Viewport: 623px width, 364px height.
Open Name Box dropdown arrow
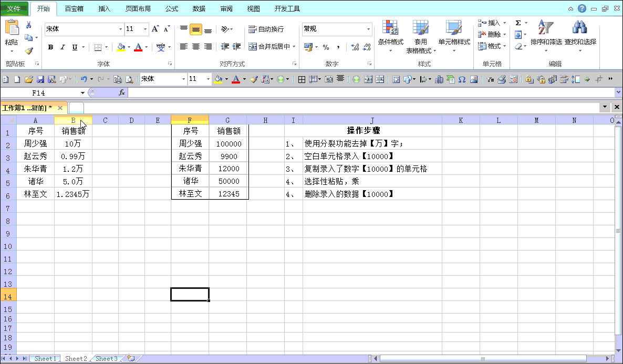82,93
